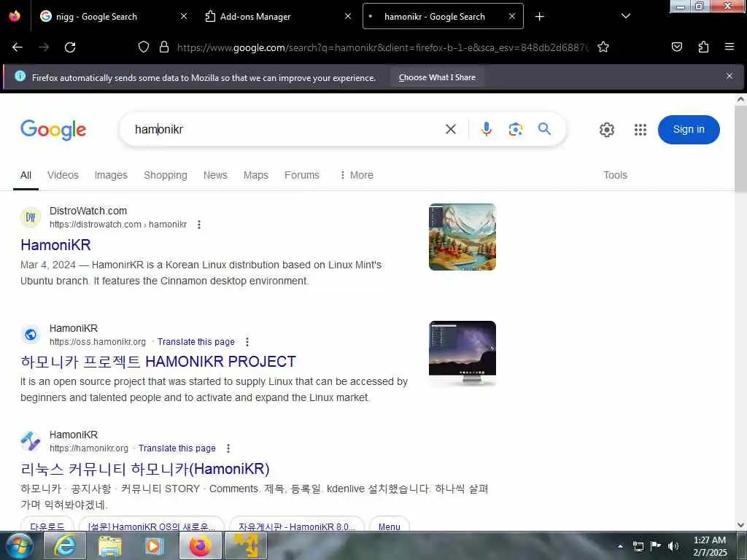Open options dots for oss.hamonikr.org result

pos(247,342)
